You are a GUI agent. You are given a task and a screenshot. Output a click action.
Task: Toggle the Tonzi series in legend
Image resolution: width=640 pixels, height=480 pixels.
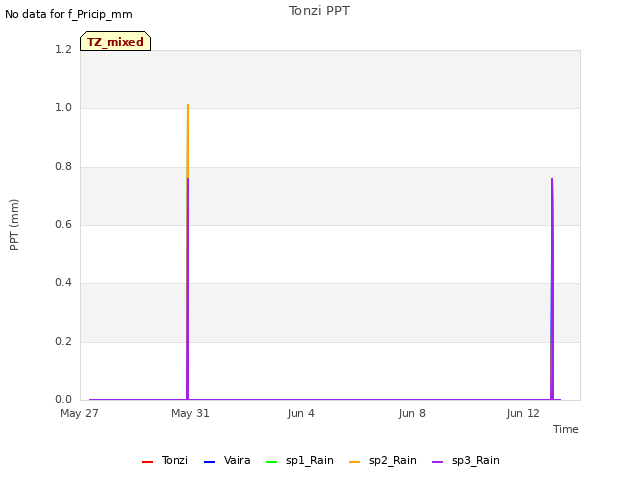click(x=165, y=460)
